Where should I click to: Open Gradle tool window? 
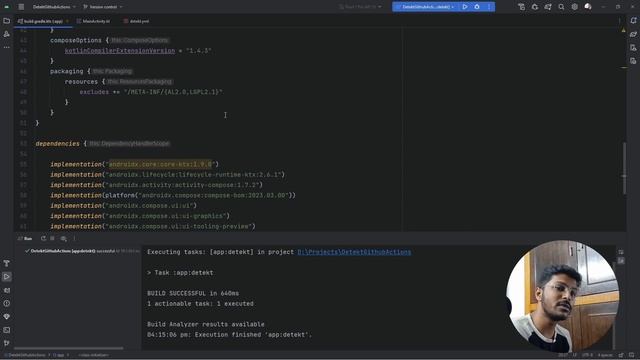[633, 34]
